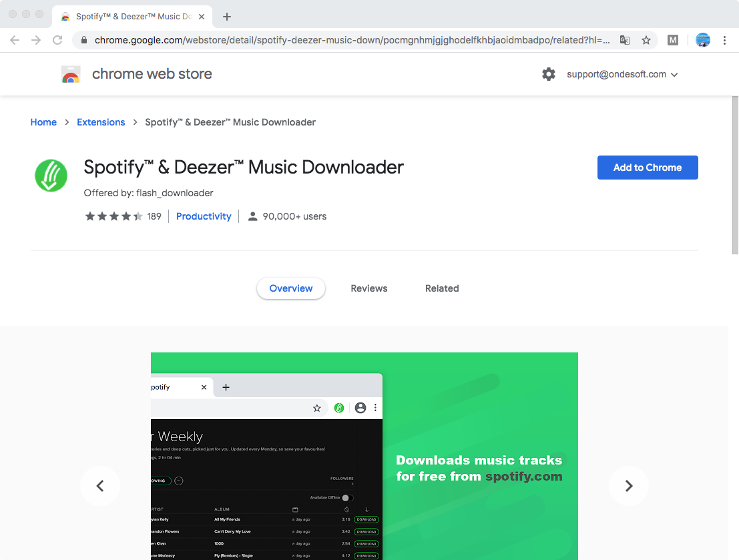Show next screenshot with right arrow

click(x=629, y=486)
